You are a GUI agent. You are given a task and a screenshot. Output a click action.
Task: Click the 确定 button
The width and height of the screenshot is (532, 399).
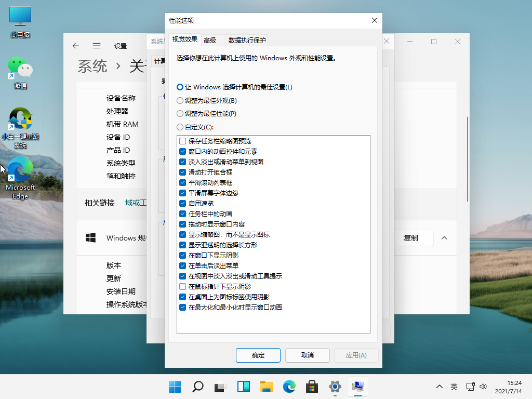[x=258, y=355]
